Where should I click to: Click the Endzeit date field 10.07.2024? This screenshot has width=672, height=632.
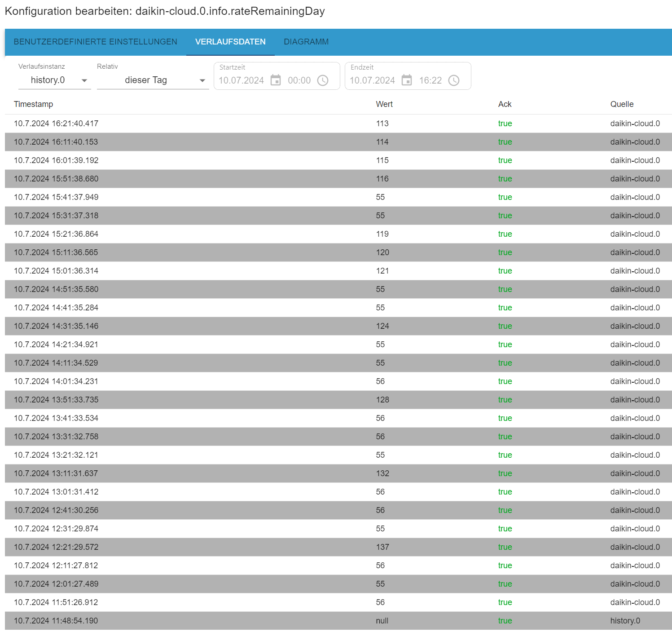(x=372, y=80)
